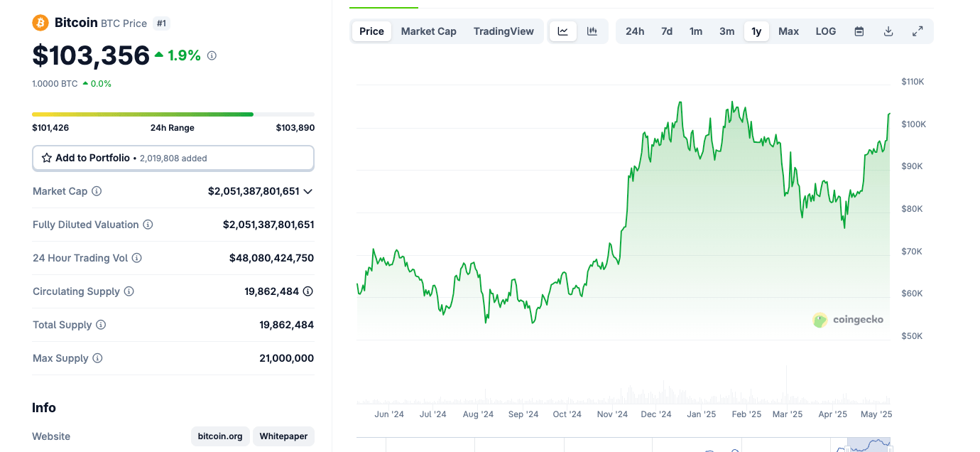Click info icon beside Fully Diluted Valuation
The width and height of the screenshot is (980, 452).
(148, 225)
